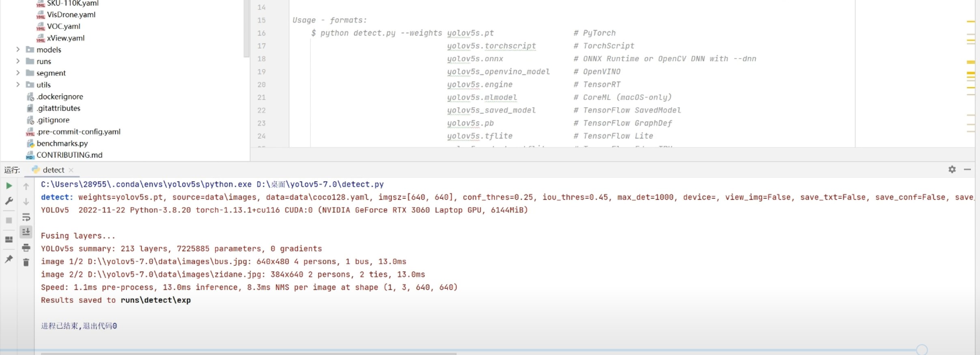
Task: Toggle scroll to end of console
Action: click(26, 232)
